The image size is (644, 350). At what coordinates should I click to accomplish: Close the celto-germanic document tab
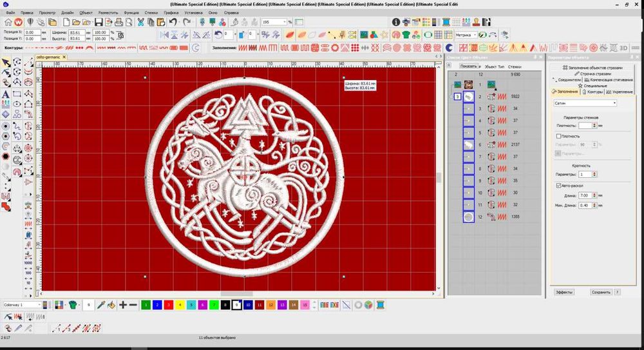(64, 57)
